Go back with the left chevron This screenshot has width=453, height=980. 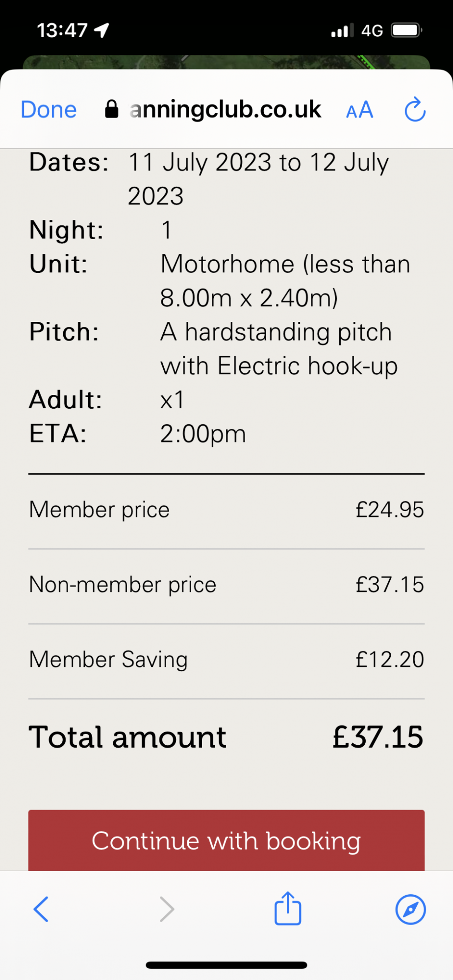41,909
